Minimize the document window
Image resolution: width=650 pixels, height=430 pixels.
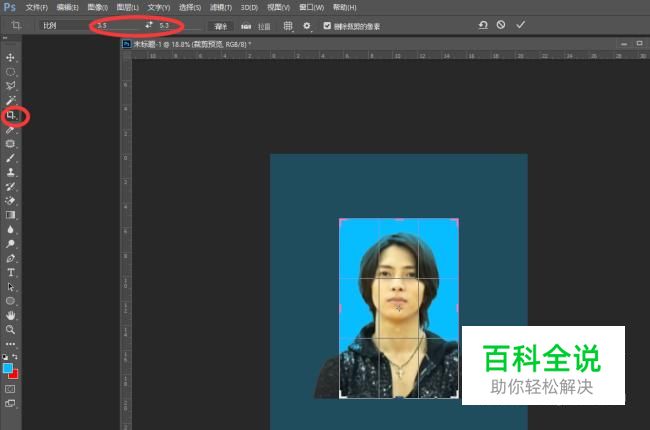coord(624,44)
